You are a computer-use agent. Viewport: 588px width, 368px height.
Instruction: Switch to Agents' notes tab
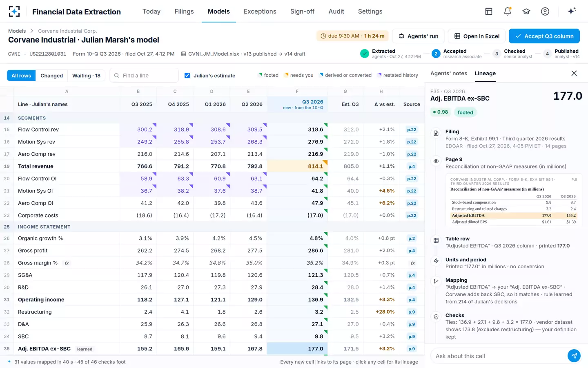[x=449, y=73]
